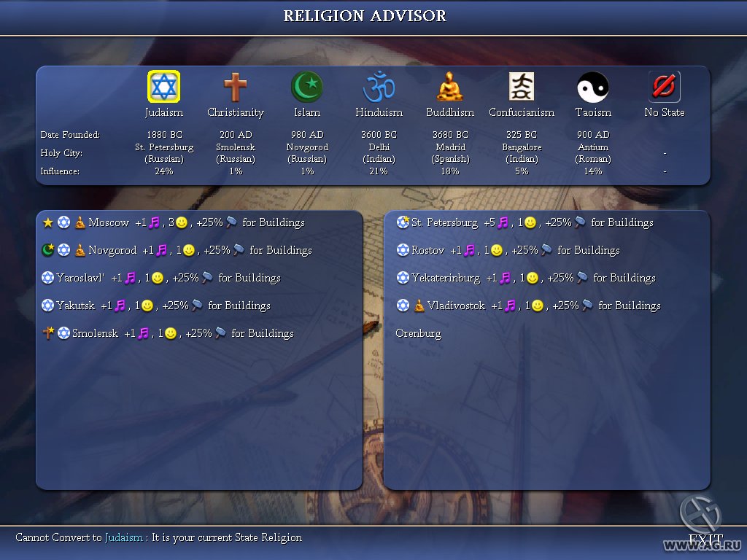Pick the Buddhism golden Buddha icon
The height and width of the screenshot is (560, 747).
(450, 87)
